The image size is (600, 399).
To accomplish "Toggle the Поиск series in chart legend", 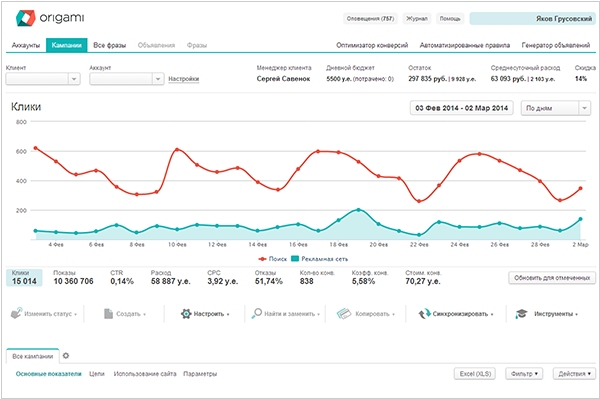I will click(272, 259).
